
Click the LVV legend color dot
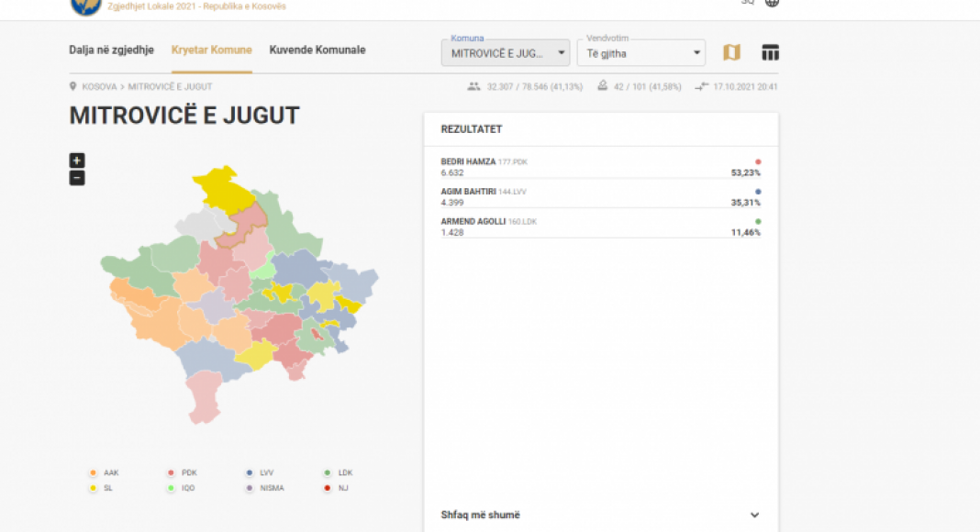point(249,473)
